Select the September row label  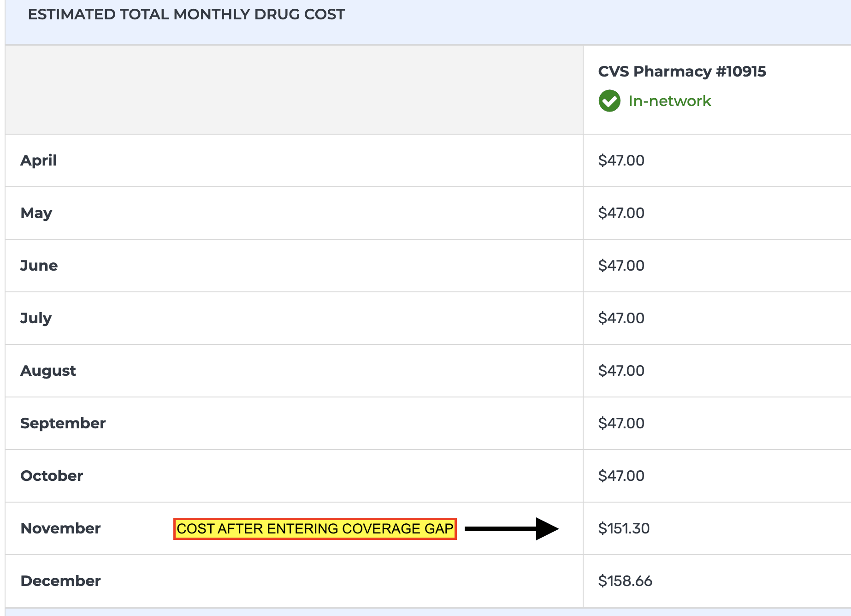coord(63,424)
